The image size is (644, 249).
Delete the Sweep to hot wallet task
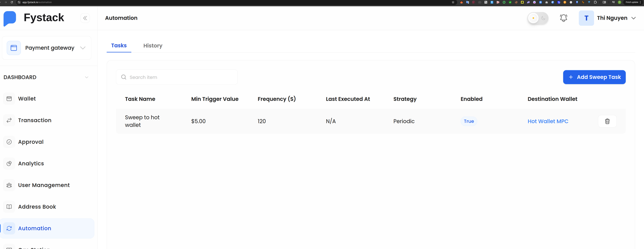point(607,121)
